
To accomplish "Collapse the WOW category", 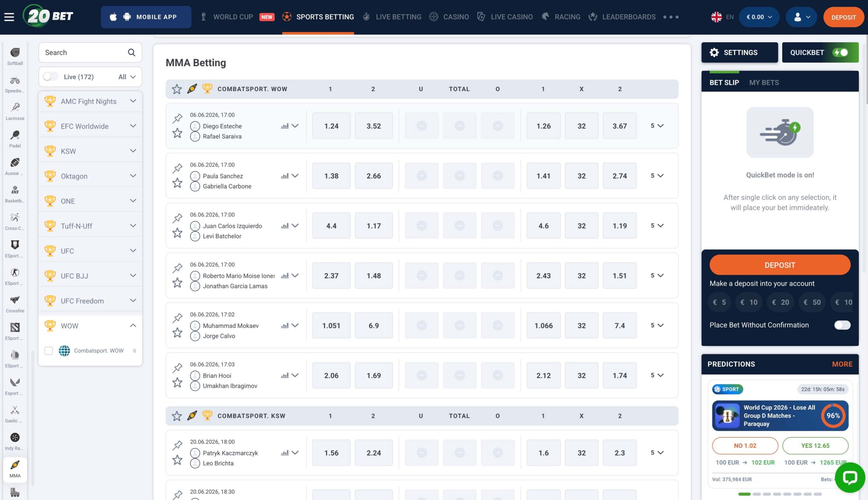I will coord(90,326).
